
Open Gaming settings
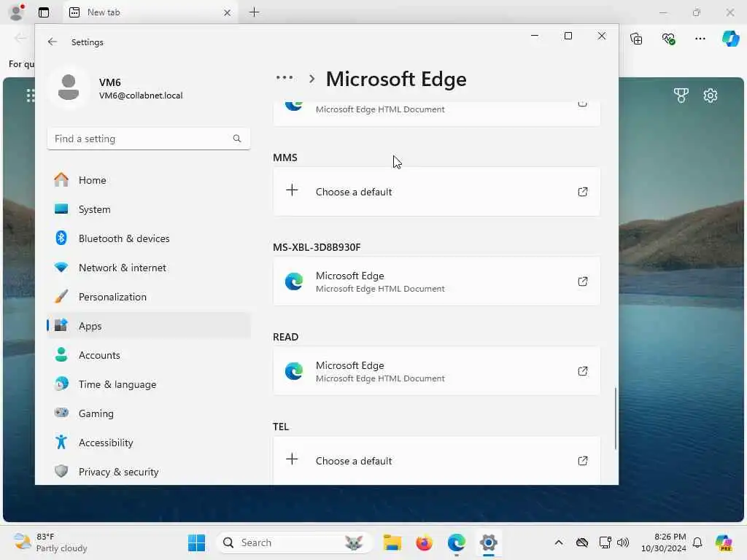click(x=149, y=413)
